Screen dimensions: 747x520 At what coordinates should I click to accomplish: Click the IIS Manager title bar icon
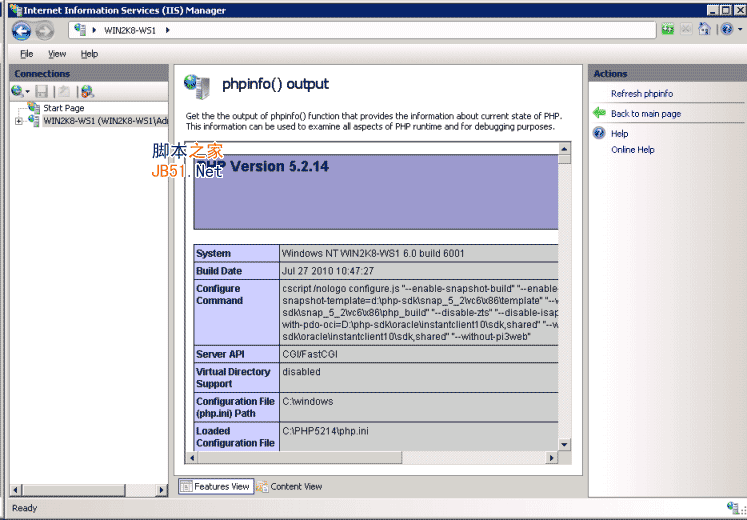coord(15,10)
